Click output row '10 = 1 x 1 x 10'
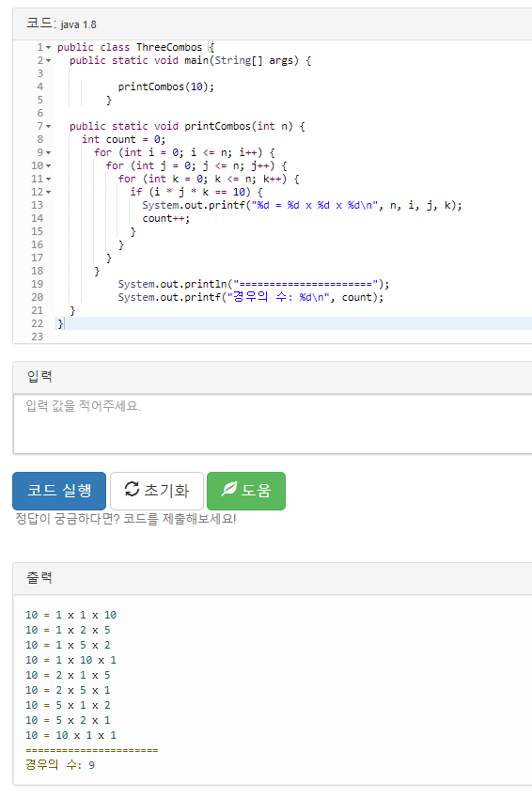Screen dimensions: 532x799 (70, 615)
